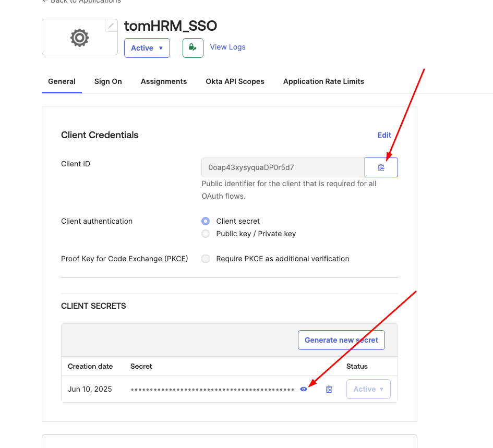Click Generate new secret button
Image resolution: width=493 pixels, height=448 pixels.
point(341,340)
